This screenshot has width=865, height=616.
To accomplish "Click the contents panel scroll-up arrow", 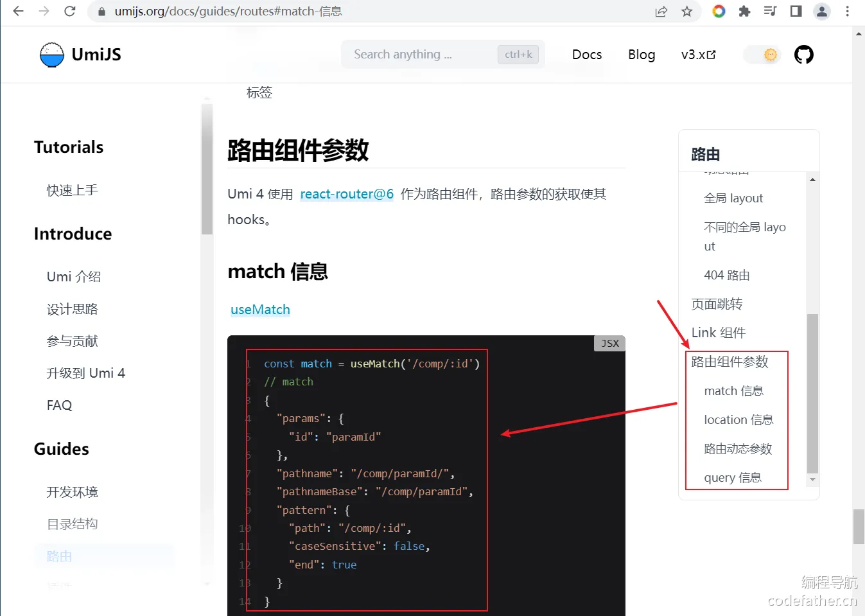I will tap(812, 180).
